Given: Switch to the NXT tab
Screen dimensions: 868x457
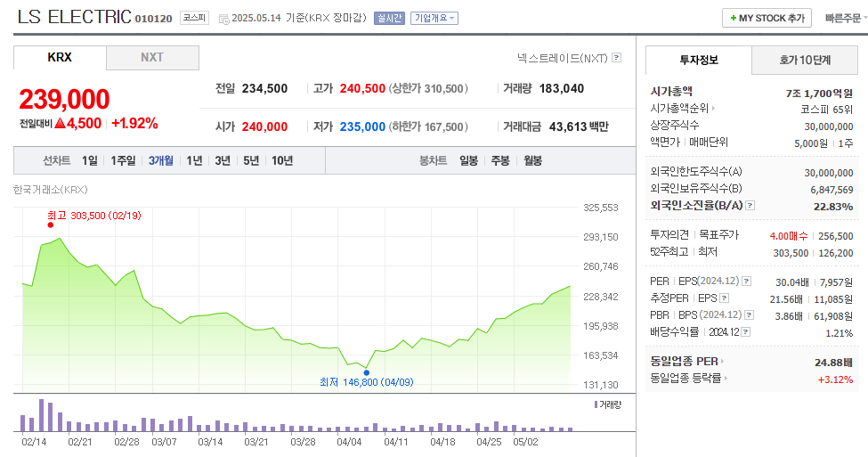Looking at the screenshot, I should (x=152, y=58).
